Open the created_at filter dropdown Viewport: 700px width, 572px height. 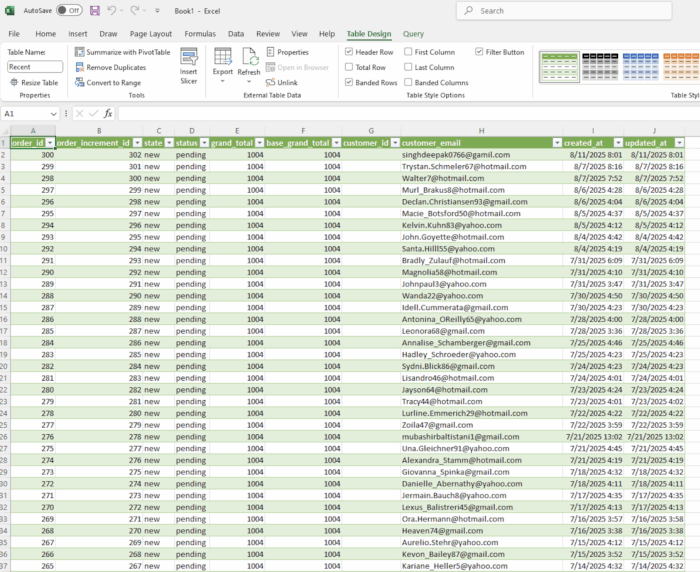[618, 143]
